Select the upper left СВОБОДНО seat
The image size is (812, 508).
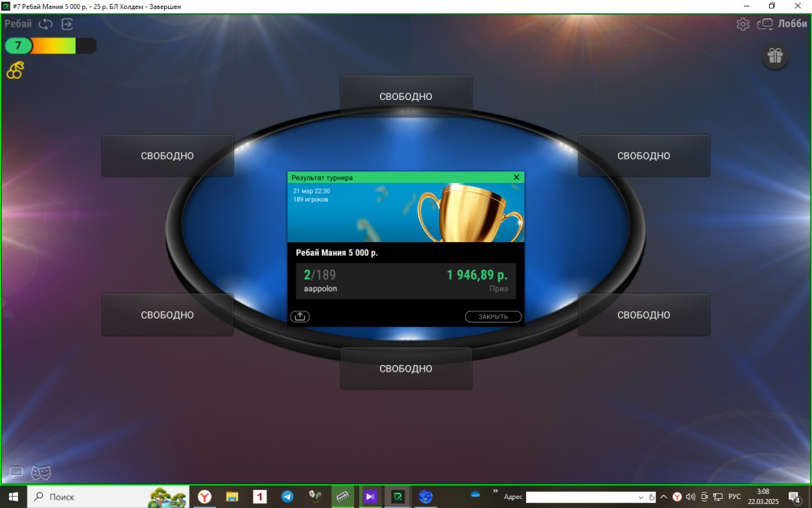coord(167,155)
